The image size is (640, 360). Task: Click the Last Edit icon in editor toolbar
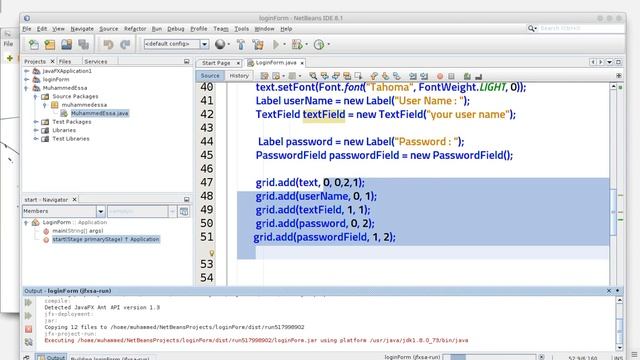pyautogui.click(x=264, y=76)
